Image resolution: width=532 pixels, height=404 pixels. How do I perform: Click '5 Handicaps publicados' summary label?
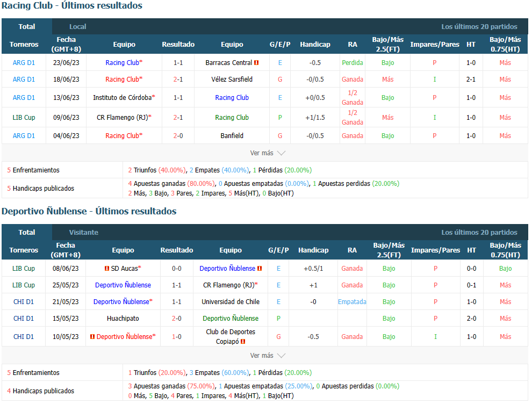(x=41, y=189)
